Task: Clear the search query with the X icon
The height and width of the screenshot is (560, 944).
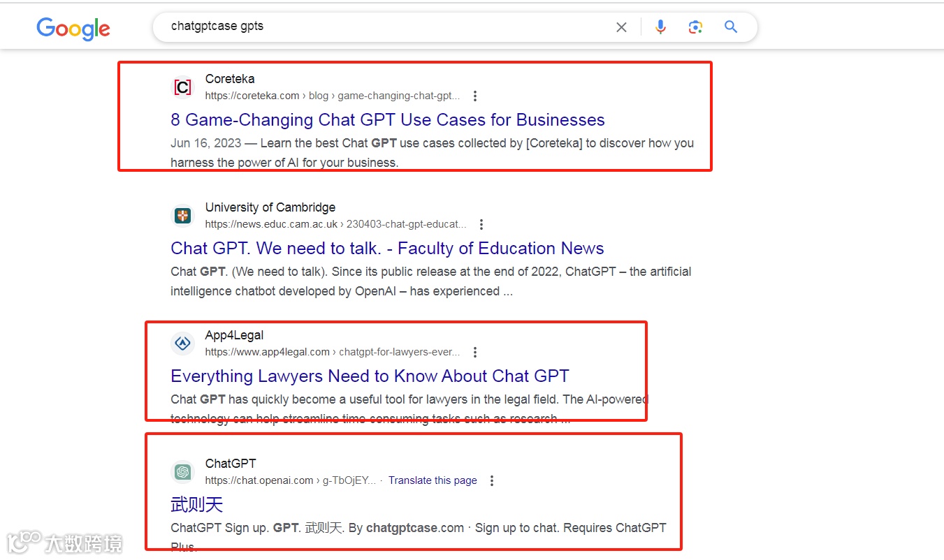Action: (x=621, y=27)
